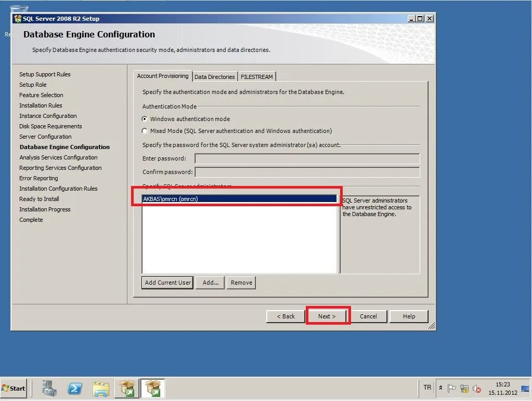Minimize the SQL Server Setup window
This screenshot has height=401, width=532.
coord(411,19)
